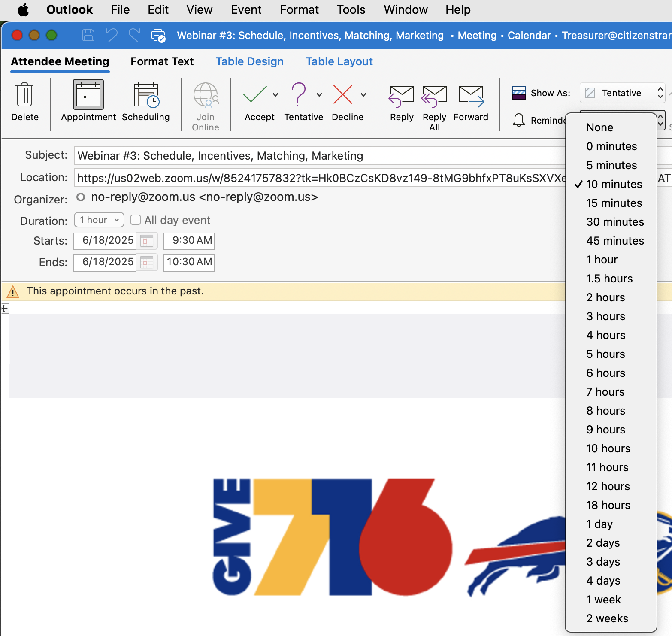
Task: Set reminder to 1 week
Action: pyautogui.click(x=611, y=600)
